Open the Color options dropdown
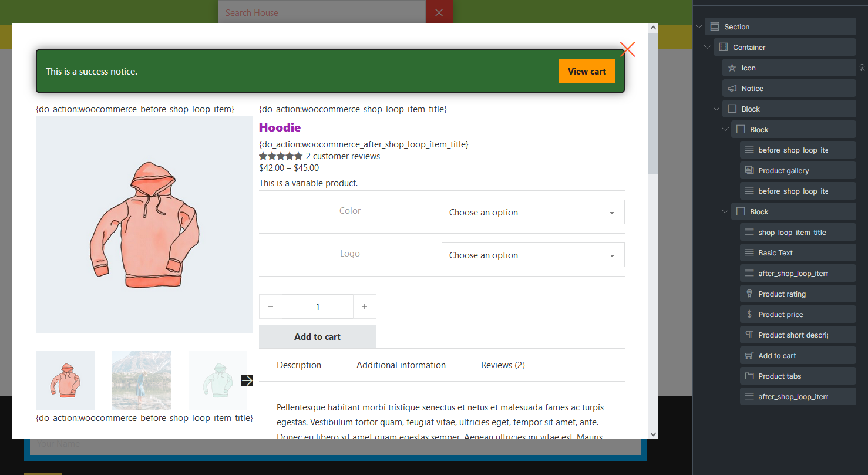 (x=533, y=213)
